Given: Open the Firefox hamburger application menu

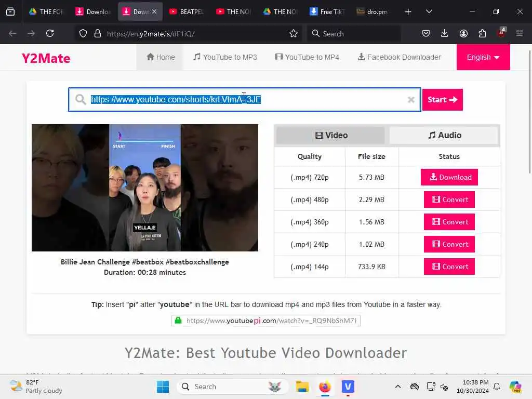Looking at the screenshot, I should (520, 33).
